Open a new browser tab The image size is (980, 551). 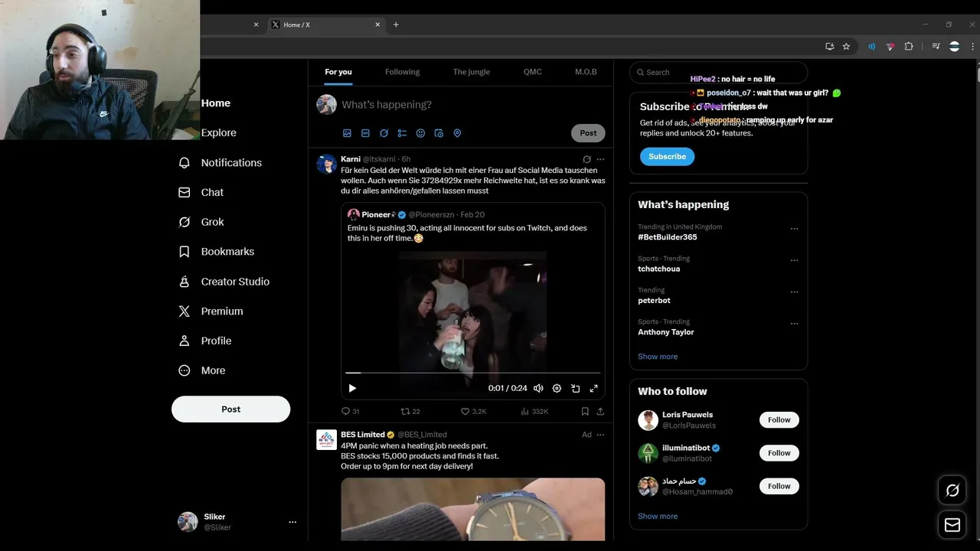tap(396, 24)
